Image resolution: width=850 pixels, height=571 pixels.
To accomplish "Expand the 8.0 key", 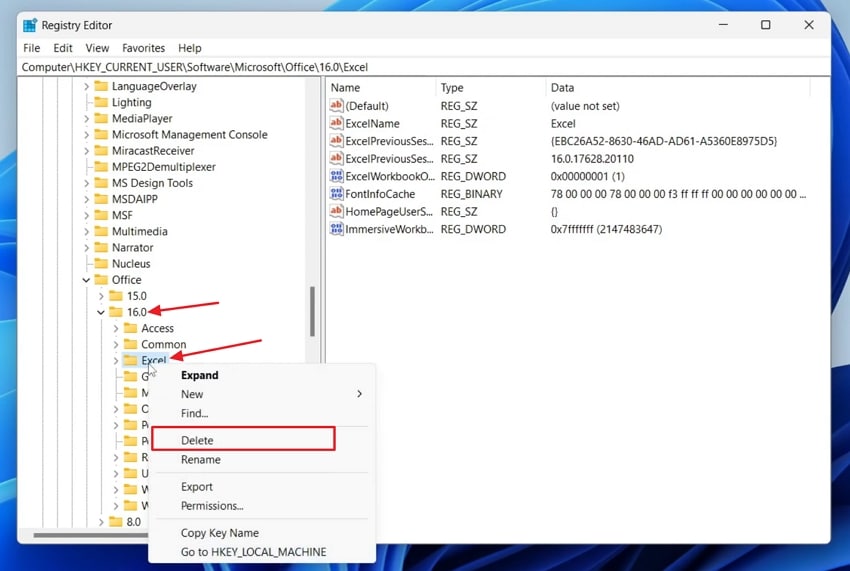I will tap(101, 522).
